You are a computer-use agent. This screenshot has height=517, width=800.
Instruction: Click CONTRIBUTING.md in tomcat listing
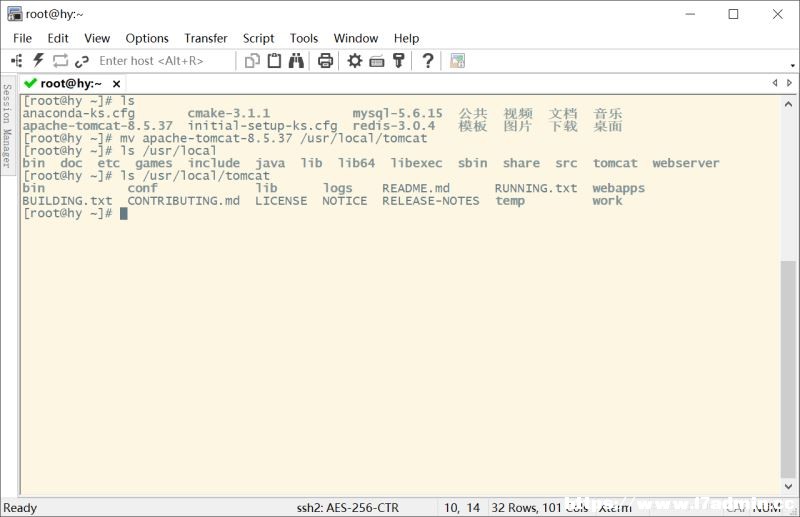pos(184,201)
